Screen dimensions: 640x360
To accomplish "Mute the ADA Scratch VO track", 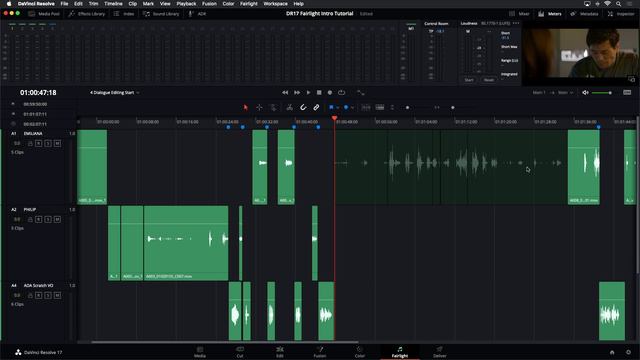I will 57,295.
